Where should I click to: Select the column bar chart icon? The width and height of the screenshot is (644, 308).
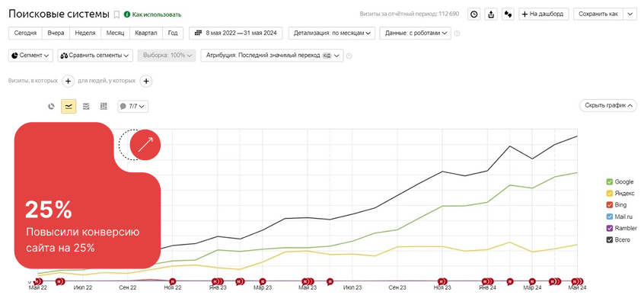(x=104, y=107)
